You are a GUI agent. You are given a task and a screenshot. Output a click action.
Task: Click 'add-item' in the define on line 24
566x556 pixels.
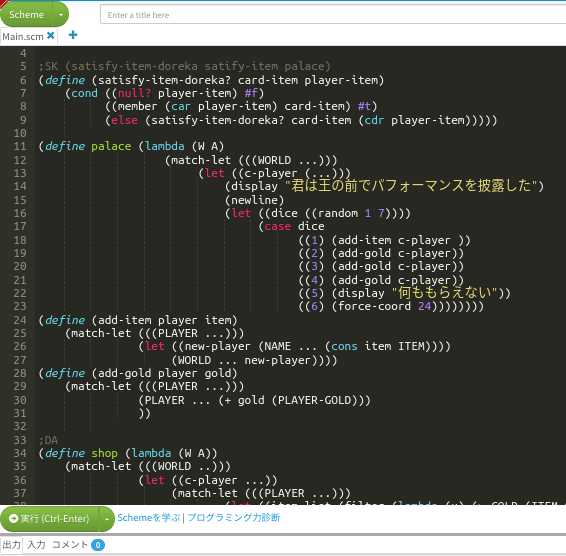tap(125, 320)
